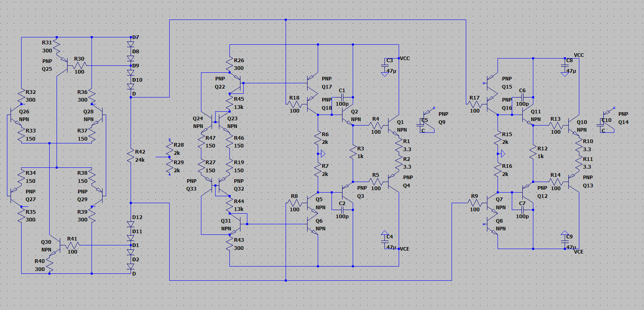The image size is (644, 310).
Task: Select PNP transistor Q17 symbol
Action: click(312, 83)
